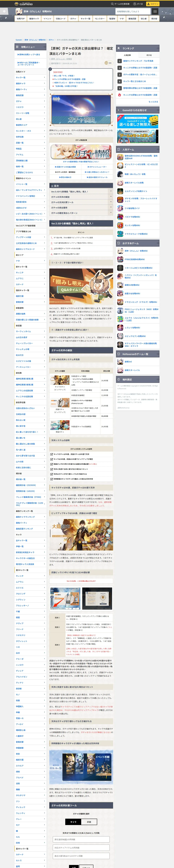Select the キャラ gacha type toggle

tap(73, 822)
